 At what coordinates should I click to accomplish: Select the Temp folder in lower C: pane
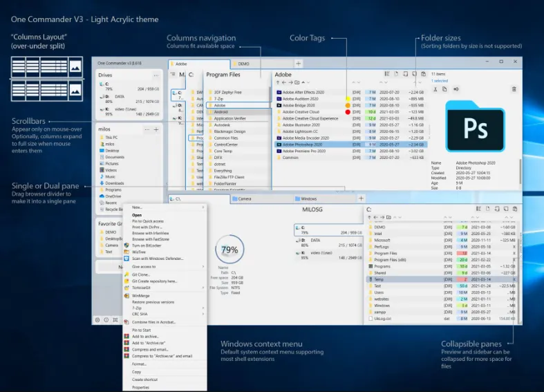point(442,279)
